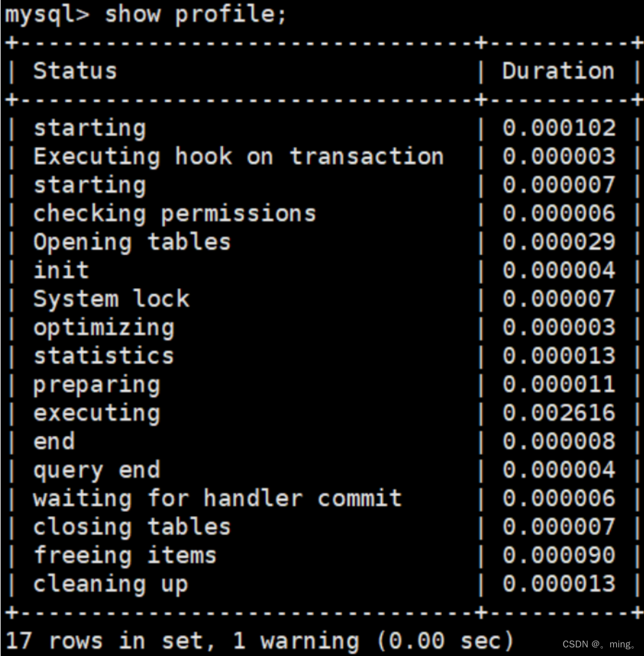
Task: Select the 'statistics' status entry
Action: [x=103, y=356]
